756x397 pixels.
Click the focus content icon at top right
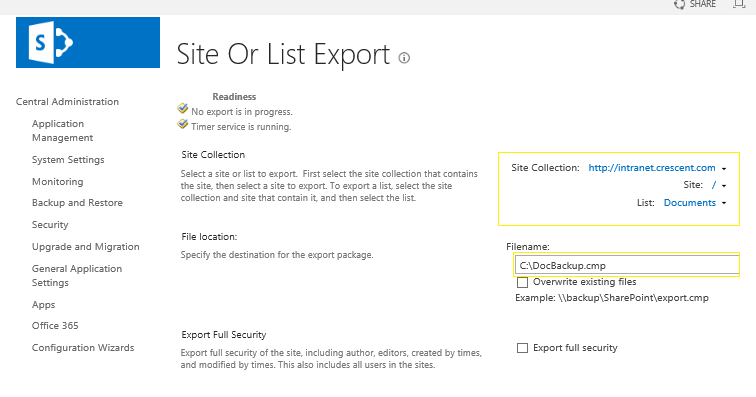click(739, 4)
